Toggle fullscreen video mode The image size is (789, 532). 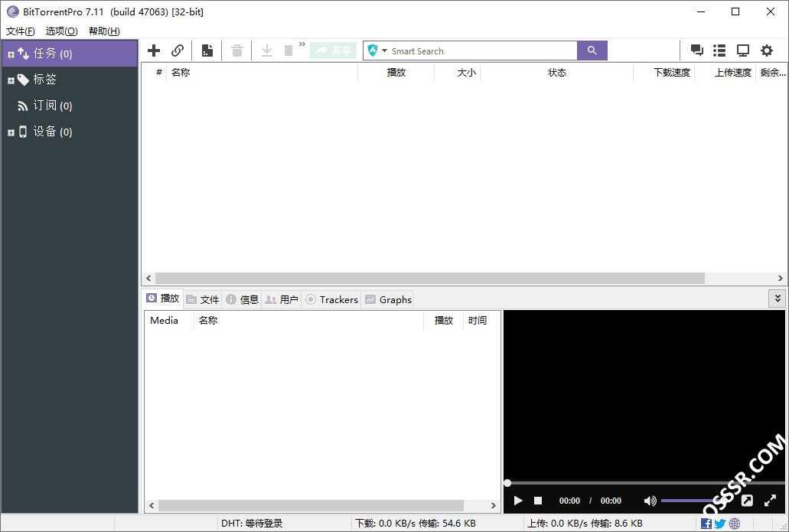[770, 501]
